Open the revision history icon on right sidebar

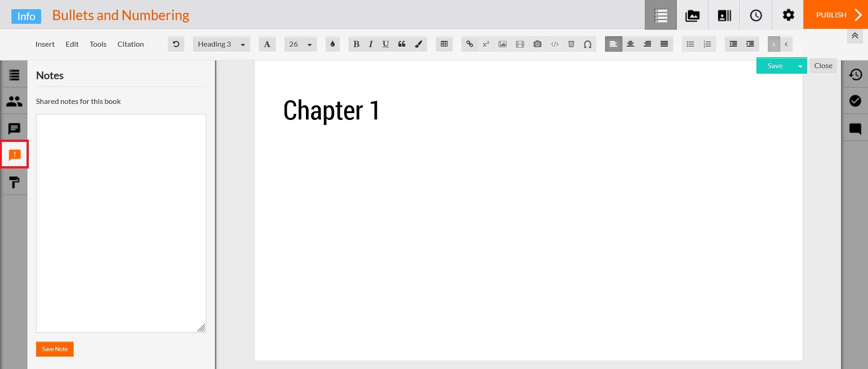[x=855, y=74]
